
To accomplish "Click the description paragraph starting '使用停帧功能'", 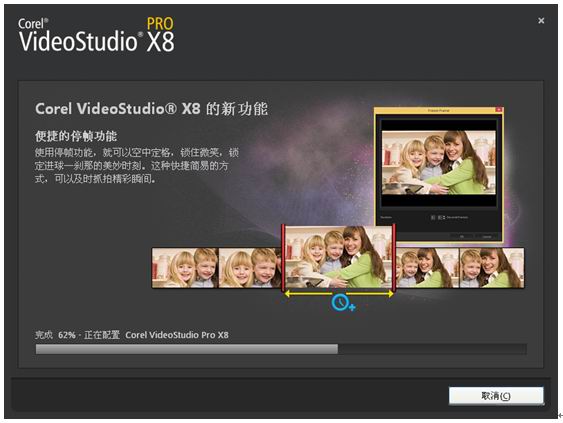I will click(137, 166).
